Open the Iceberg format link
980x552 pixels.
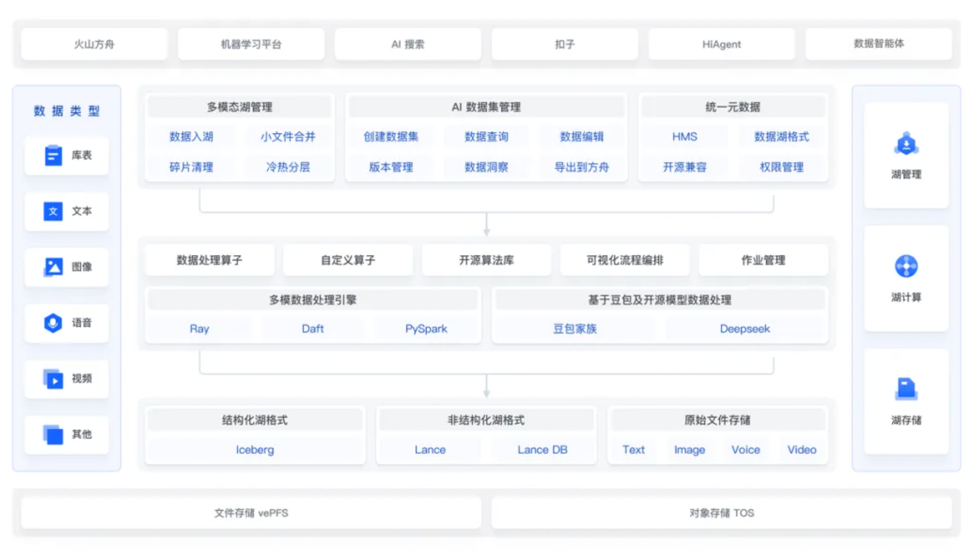coord(255,449)
